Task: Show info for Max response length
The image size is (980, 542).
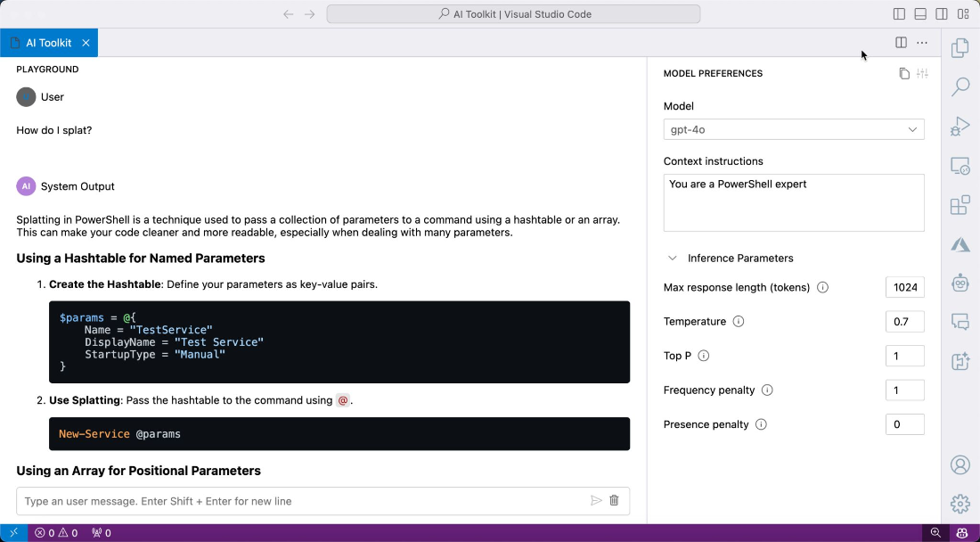Action: pos(822,288)
